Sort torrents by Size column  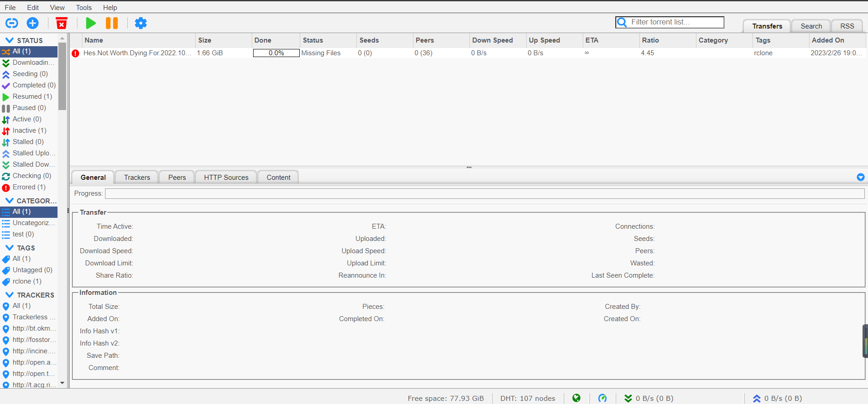[223, 40]
